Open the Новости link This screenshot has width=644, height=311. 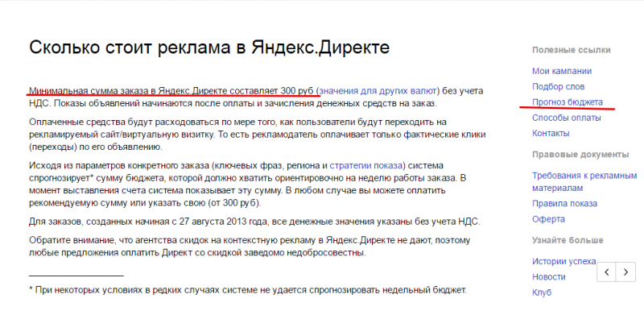coord(549,277)
